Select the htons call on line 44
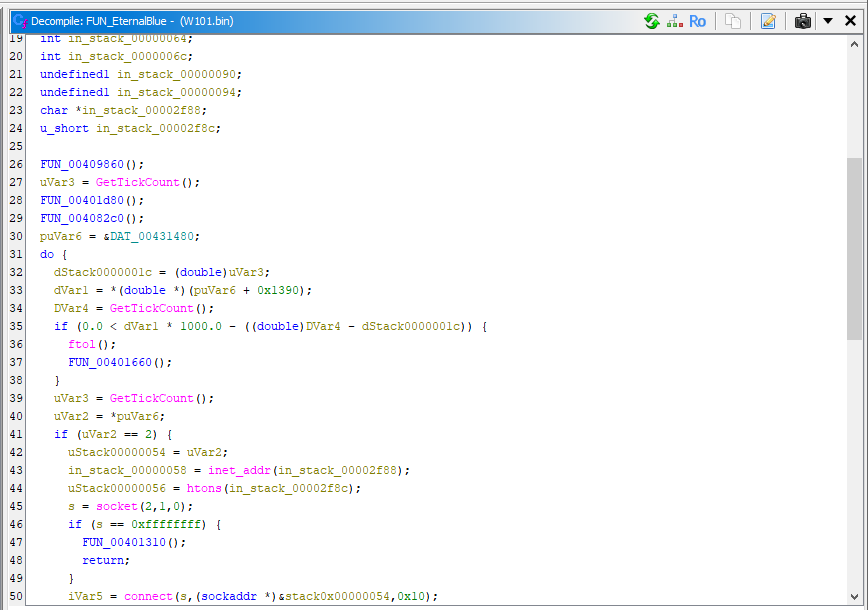The height and width of the screenshot is (610, 868). 204,488
